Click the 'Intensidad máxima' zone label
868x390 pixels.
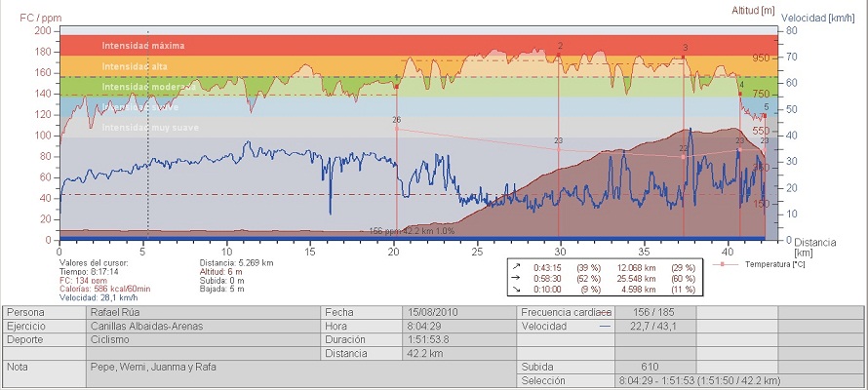[142, 46]
